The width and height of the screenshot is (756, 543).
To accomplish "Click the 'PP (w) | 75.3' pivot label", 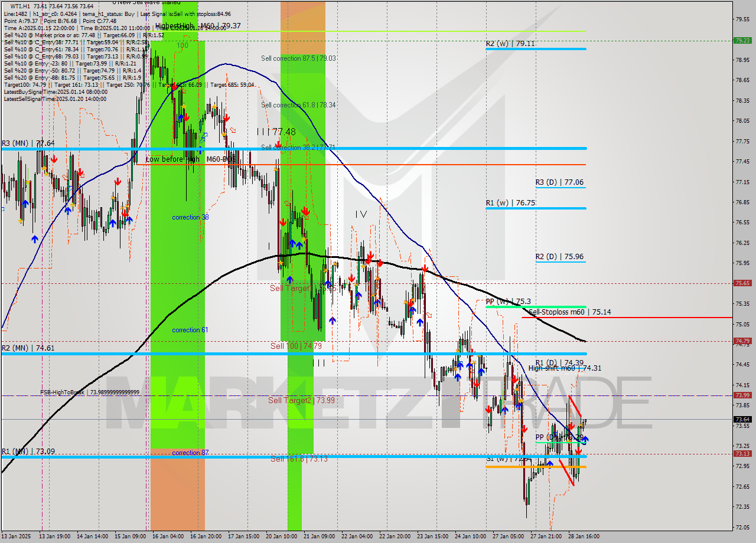I will [508, 301].
